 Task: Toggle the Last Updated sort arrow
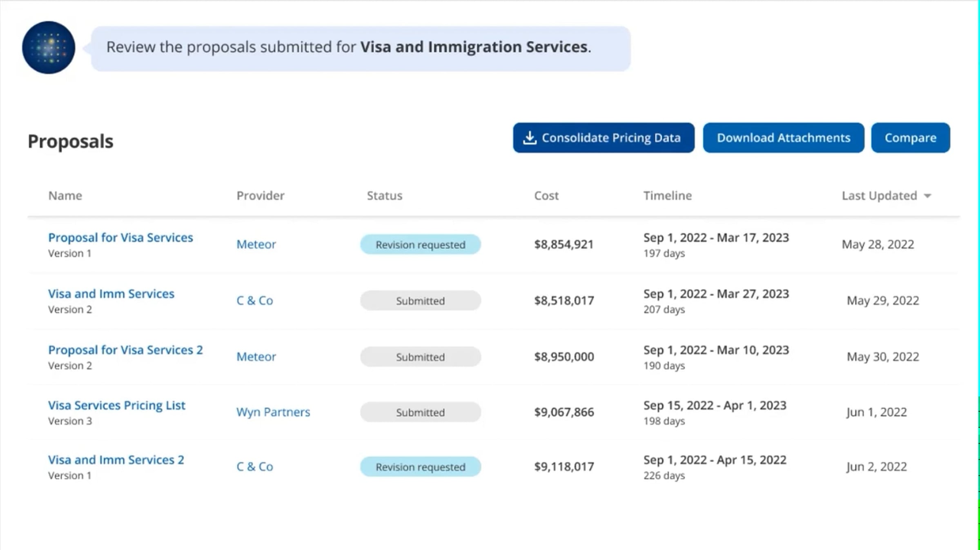pyautogui.click(x=928, y=196)
